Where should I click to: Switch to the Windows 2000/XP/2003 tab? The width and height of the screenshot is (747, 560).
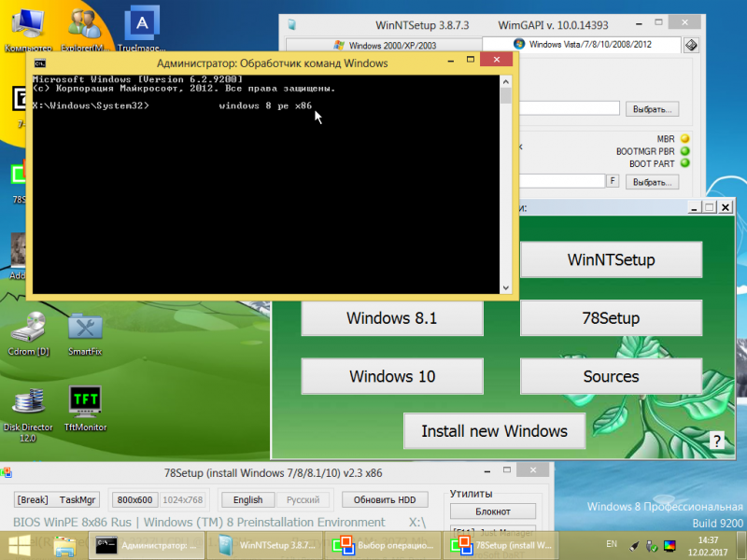point(385,45)
